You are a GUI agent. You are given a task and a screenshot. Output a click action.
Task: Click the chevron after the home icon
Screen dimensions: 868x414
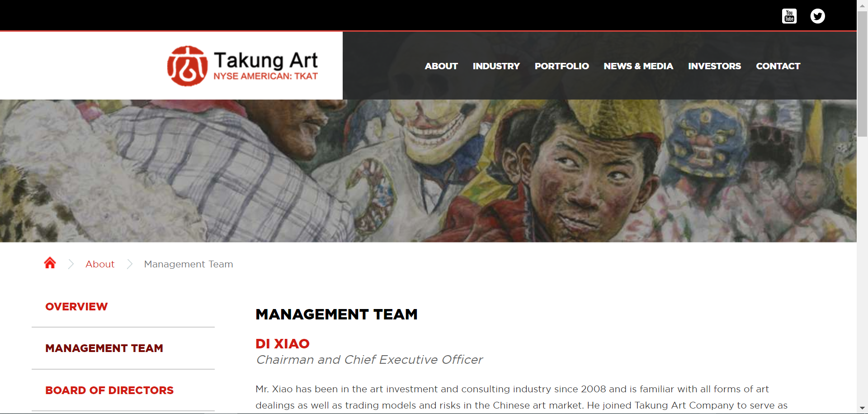click(71, 264)
